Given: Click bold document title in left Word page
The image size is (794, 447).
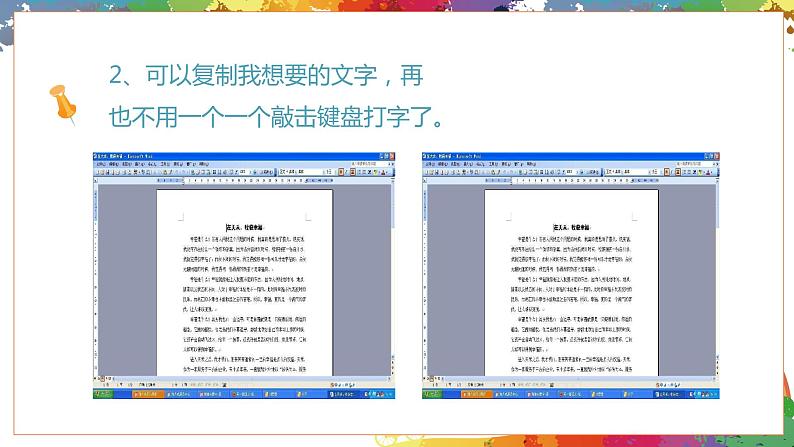Looking at the screenshot, I should [245, 228].
